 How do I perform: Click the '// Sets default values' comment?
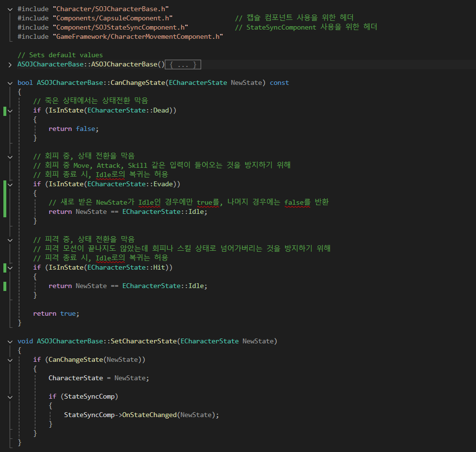click(x=60, y=55)
